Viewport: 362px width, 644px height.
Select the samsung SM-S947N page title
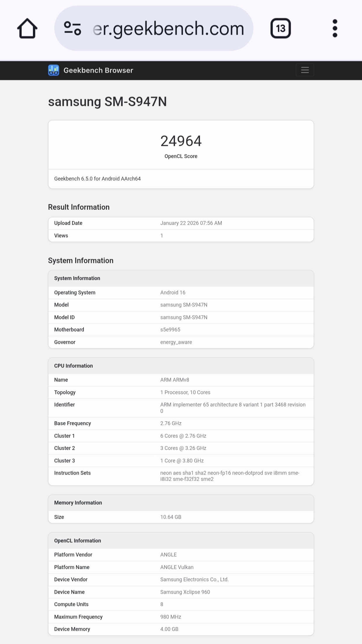point(107,101)
